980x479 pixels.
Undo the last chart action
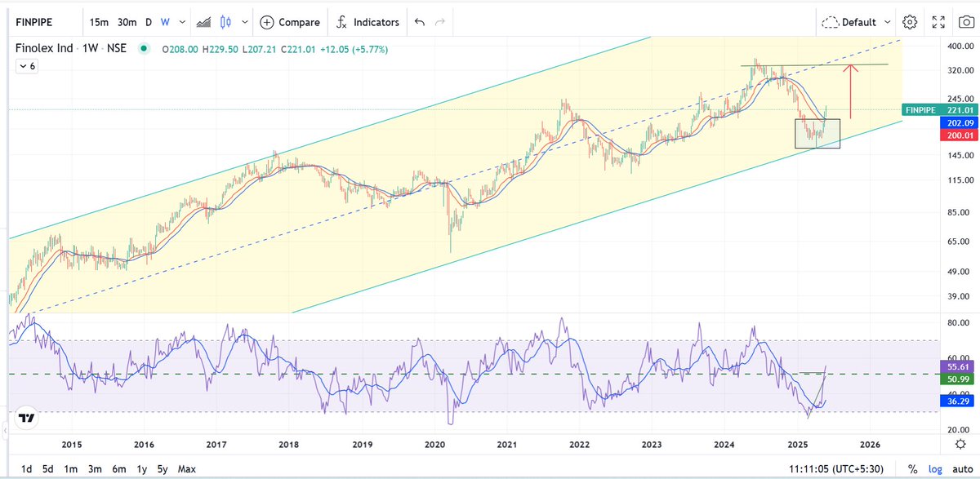click(x=419, y=22)
